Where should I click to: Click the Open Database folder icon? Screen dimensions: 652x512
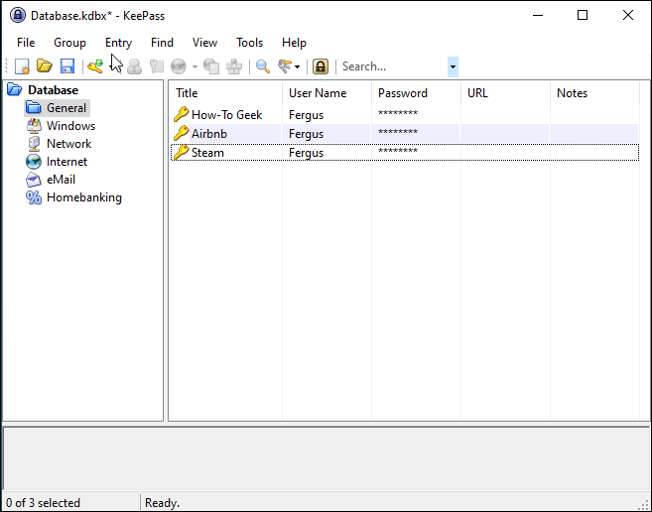(44, 67)
